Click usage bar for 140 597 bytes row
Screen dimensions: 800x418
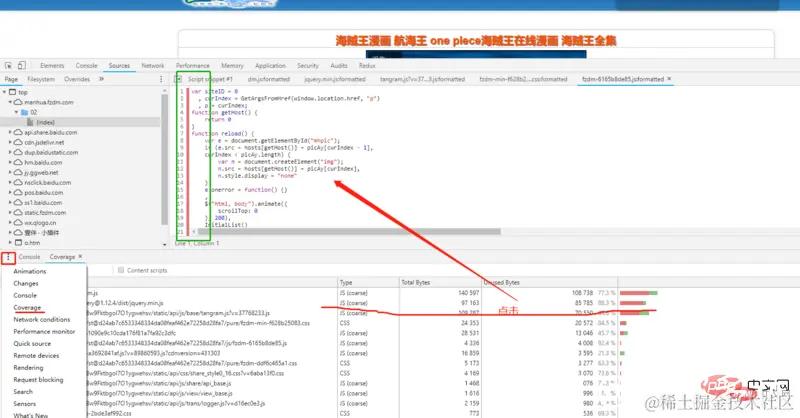[638, 293]
